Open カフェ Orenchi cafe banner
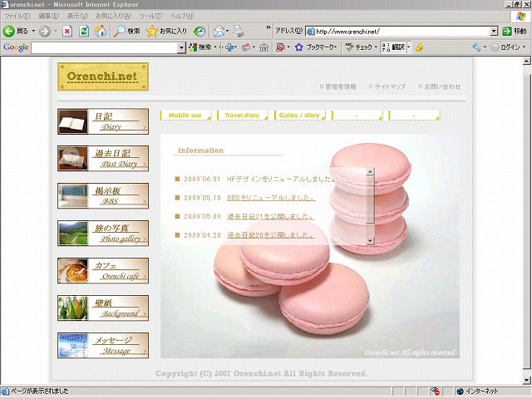 point(103,270)
